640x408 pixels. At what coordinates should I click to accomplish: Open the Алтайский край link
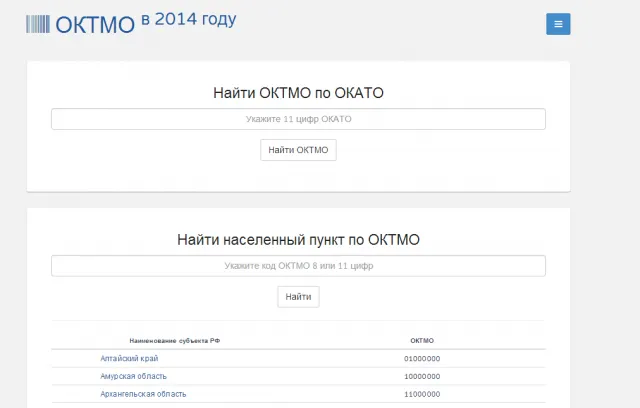(129, 359)
